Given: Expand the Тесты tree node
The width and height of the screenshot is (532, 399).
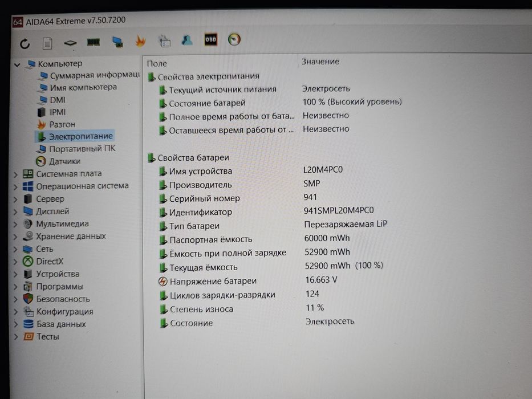Looking at the screenshot, I should [15, 336].
